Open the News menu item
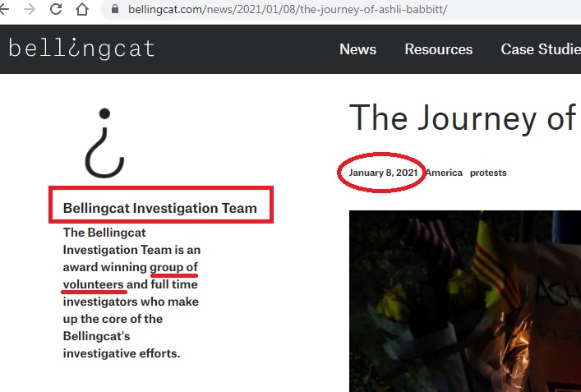Image resolution: width=581 pixels, height=392 pixels. pyautogui.click(x=357, y=49)
